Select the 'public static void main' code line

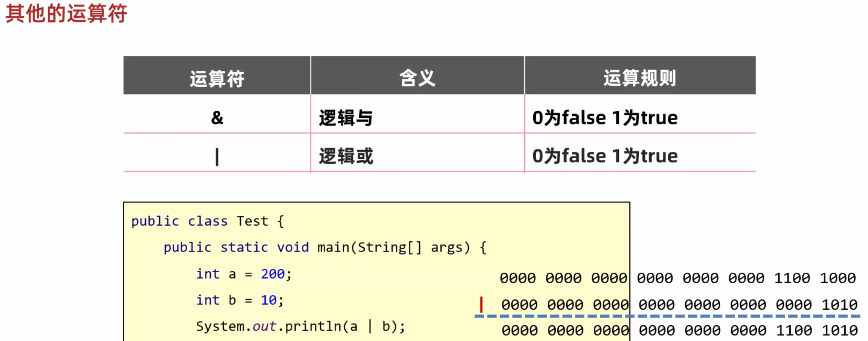(x=325, y=248)
